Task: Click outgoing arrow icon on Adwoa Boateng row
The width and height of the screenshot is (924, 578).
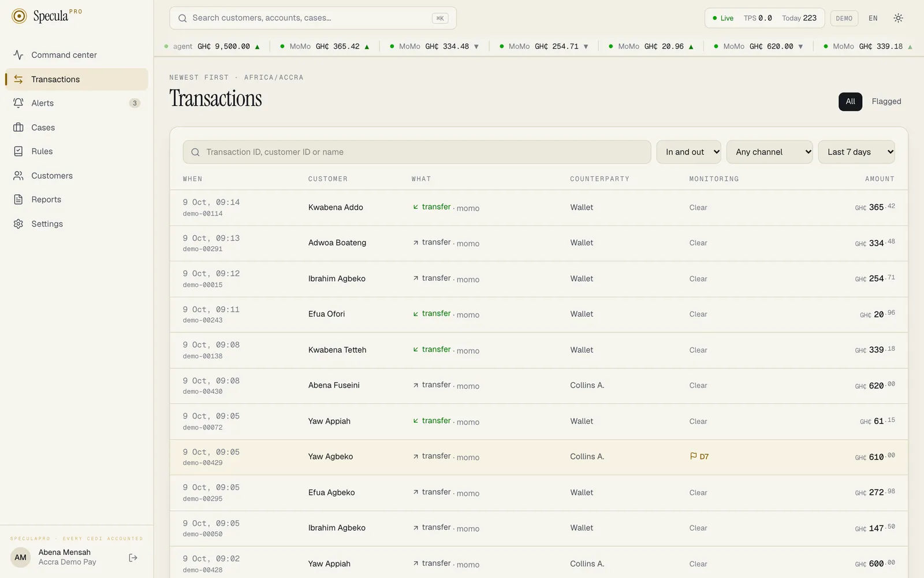Action: pos(415,243)
